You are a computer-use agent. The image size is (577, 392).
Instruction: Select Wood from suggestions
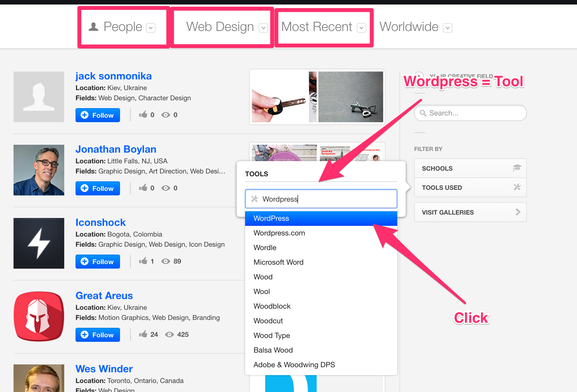(x=321, y=277)
